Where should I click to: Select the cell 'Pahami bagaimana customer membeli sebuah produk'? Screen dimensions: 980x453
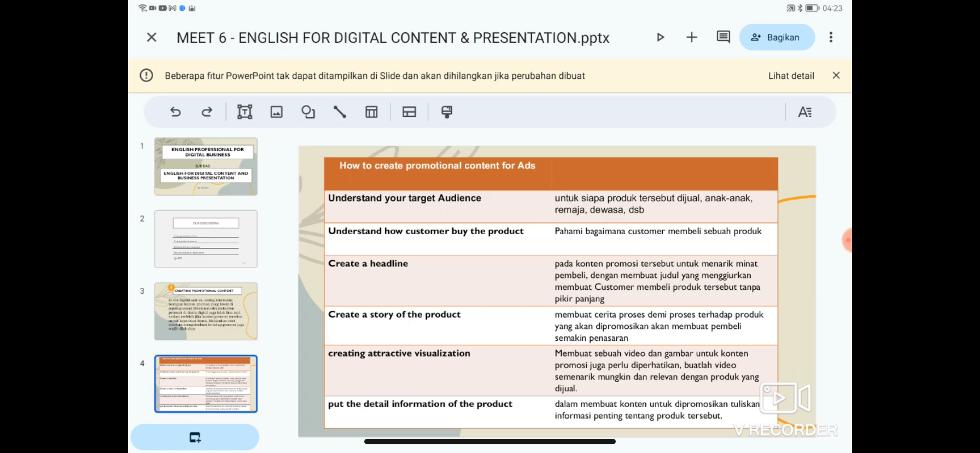pos(664,239)
